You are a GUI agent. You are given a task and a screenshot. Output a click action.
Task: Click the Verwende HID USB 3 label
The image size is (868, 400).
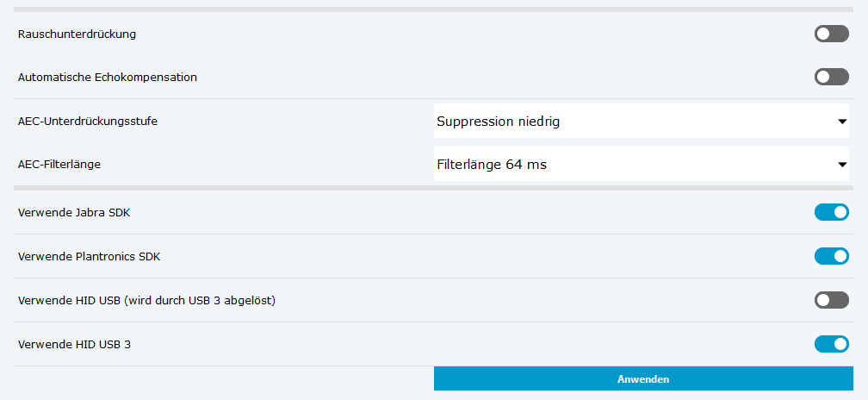click(x=74, y=345)
